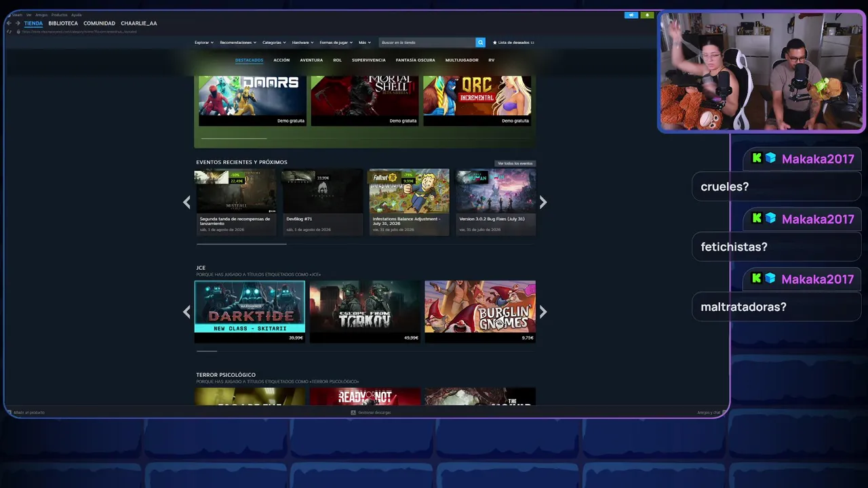Open the Amigos menu

41,14
